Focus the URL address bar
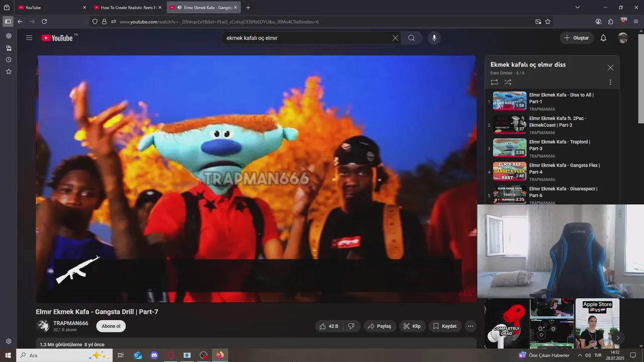The height and width of the screenshot is (362, 644). coord(322,22)
